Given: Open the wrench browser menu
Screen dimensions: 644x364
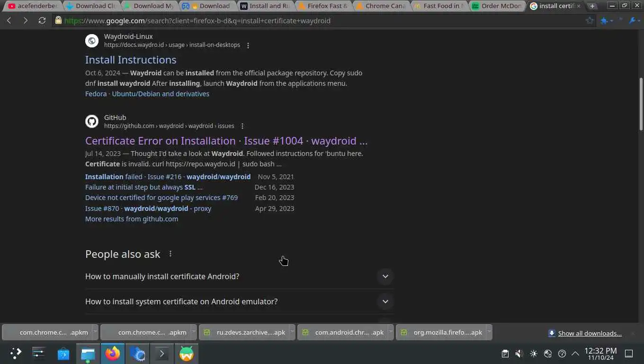Looking at the screenshot, I should [x=632, y=20].
